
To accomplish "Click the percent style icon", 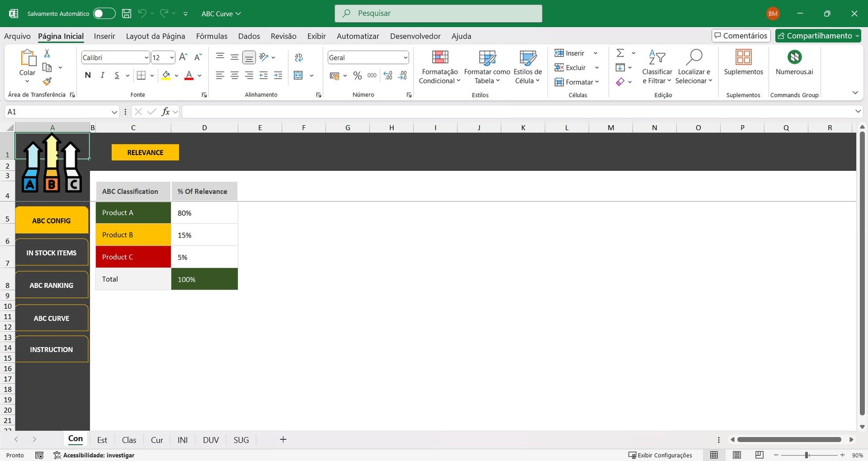I will pos(357,75).
